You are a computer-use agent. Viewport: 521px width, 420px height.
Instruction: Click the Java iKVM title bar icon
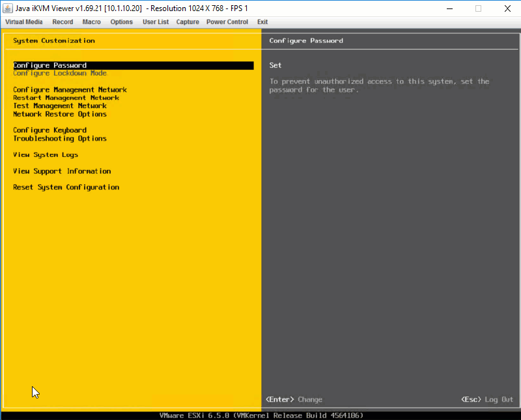(8, 8)
